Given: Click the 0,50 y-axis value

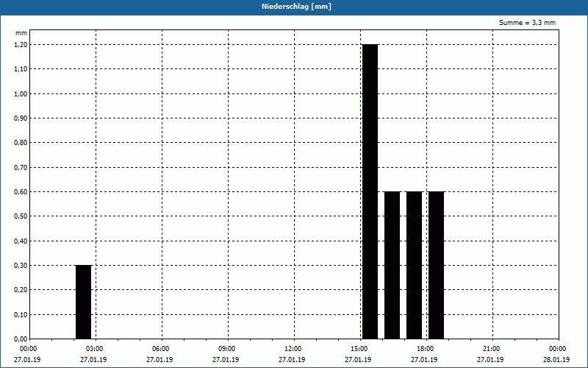Looking at the screenshot, I should tap(21, 216).
